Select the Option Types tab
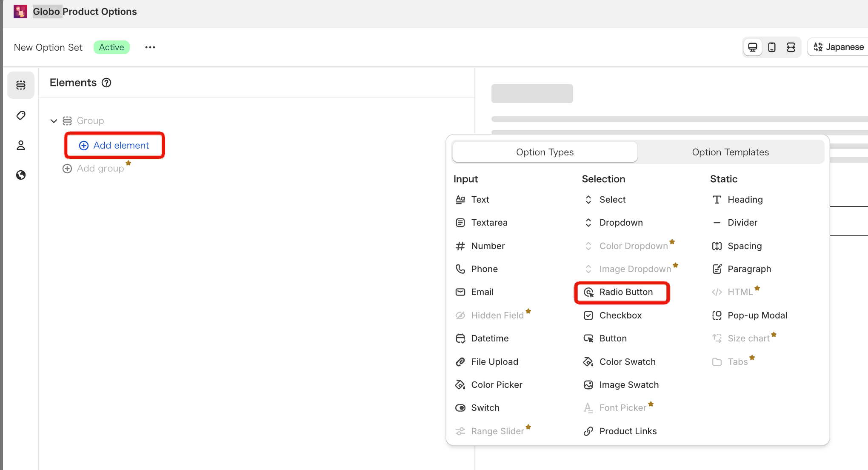The width and height of the screenshot is (868, 470). point(545,152)
